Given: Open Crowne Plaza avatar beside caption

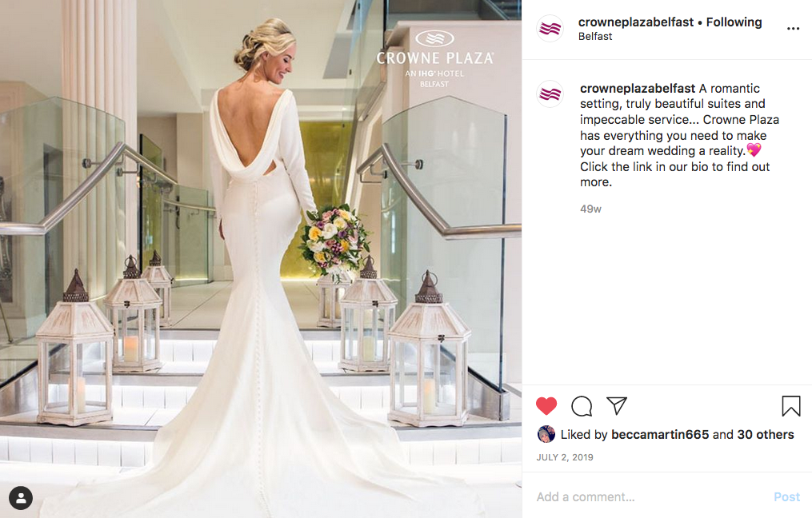Looking at the screenshot, I should point(550,94).
